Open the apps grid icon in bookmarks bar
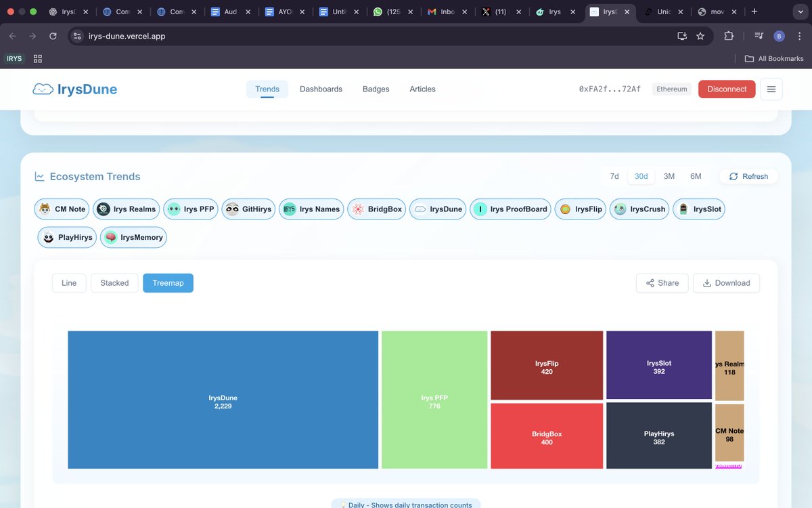This screenshot has width=812, height=508. pyautogui.click(x=38, y=59)
